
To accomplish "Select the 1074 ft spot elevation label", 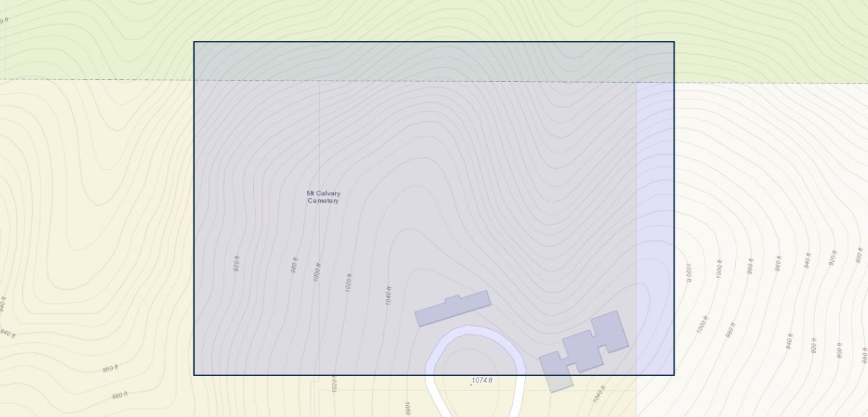I will point(481,381).
